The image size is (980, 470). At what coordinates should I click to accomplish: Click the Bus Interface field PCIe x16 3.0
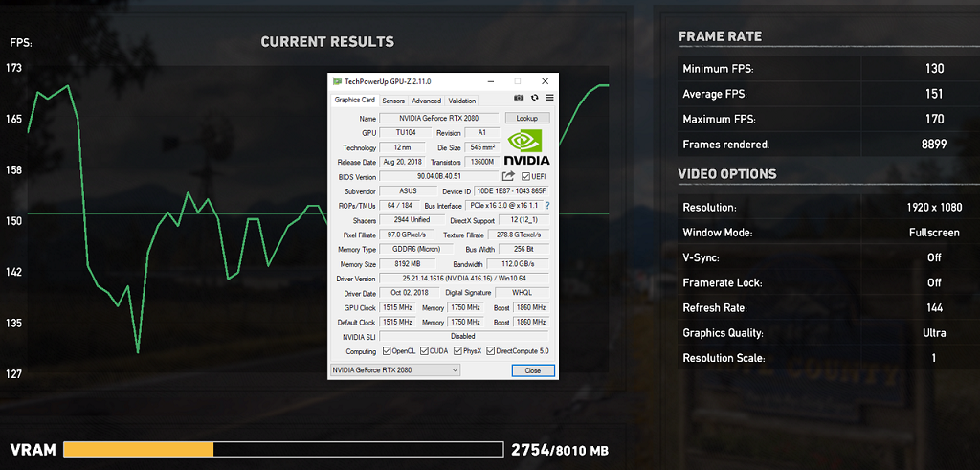coord(503,206)
